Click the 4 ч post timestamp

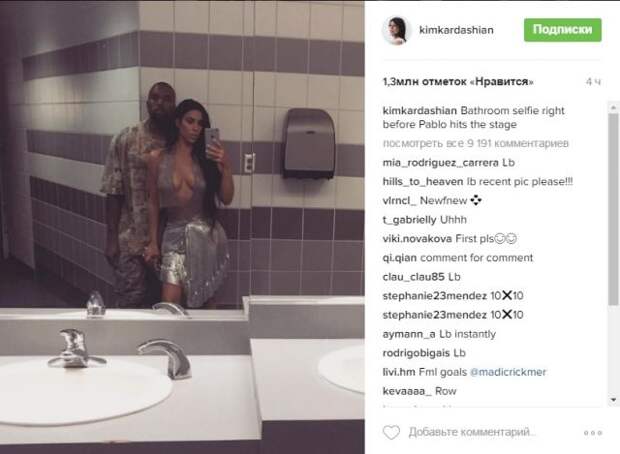tap(594, 82)
